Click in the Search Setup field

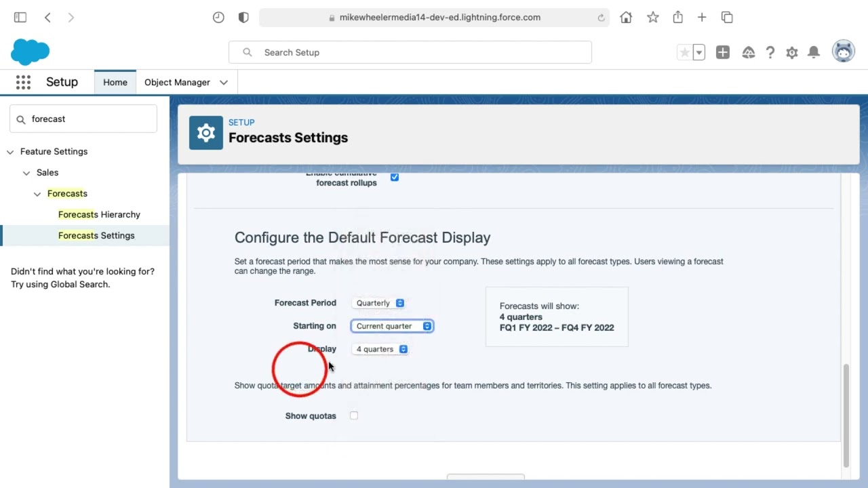click(x=410, y=52)
